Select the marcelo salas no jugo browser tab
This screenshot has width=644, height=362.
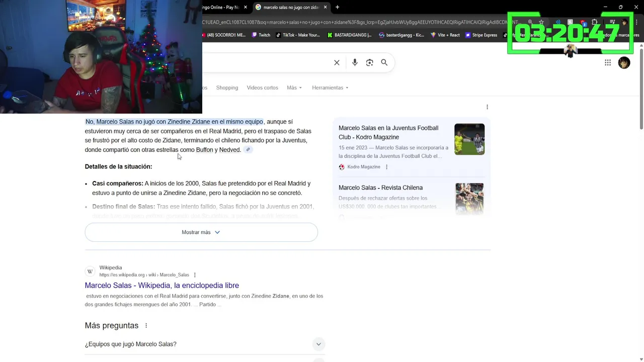291,7
